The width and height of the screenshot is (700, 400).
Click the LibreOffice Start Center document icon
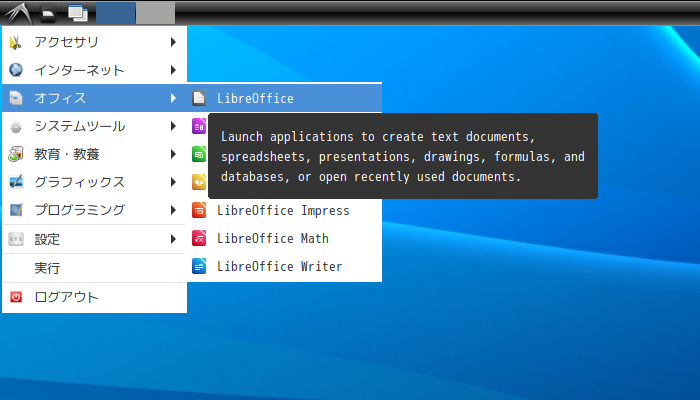[199, 98]
